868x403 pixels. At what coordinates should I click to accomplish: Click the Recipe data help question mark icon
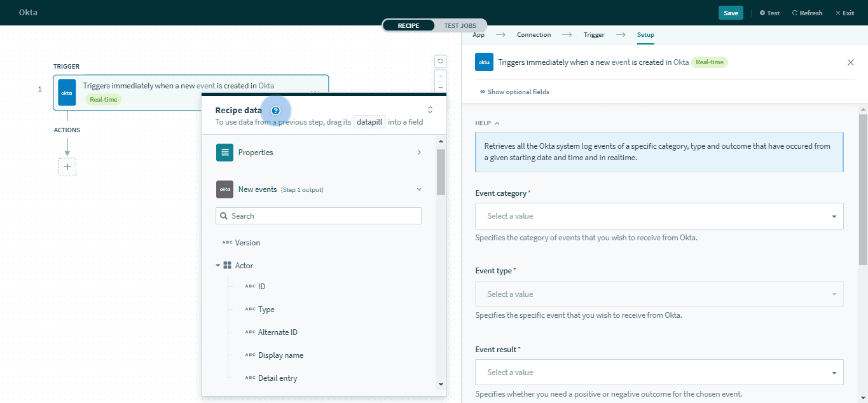(x=275, y=110)
